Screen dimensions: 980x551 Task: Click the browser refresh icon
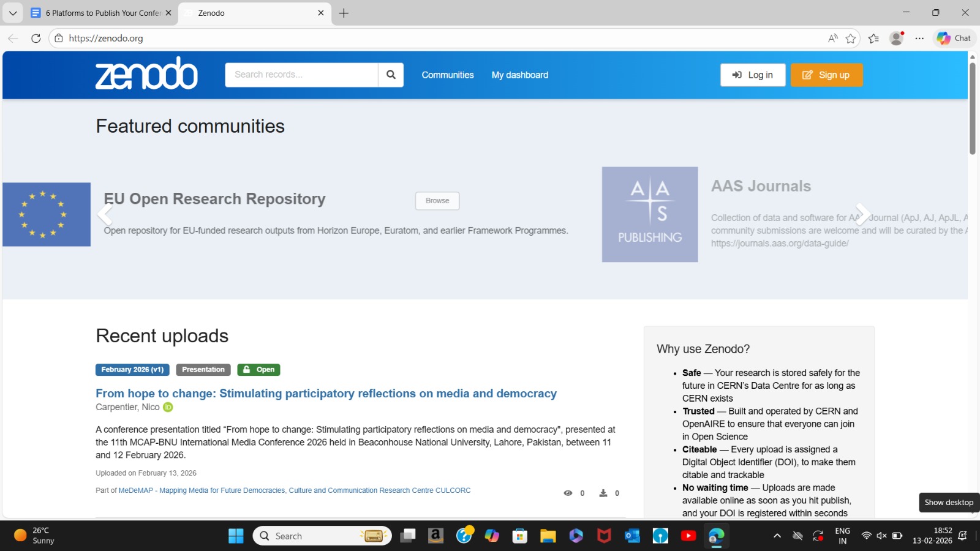pyautogui.click(x=36, y=38)
